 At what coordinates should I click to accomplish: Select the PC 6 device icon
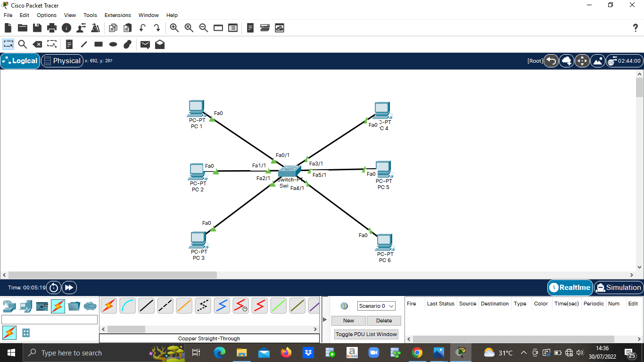(385, 243)
